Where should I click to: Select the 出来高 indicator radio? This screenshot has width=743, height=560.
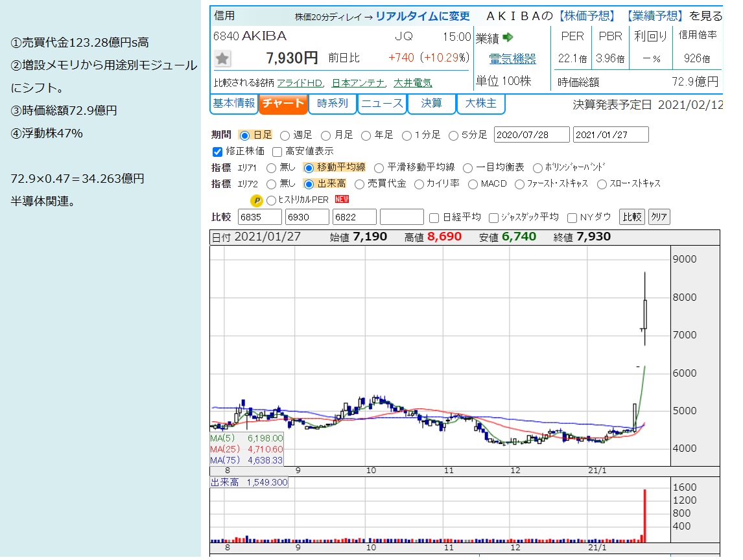[309, 184]
